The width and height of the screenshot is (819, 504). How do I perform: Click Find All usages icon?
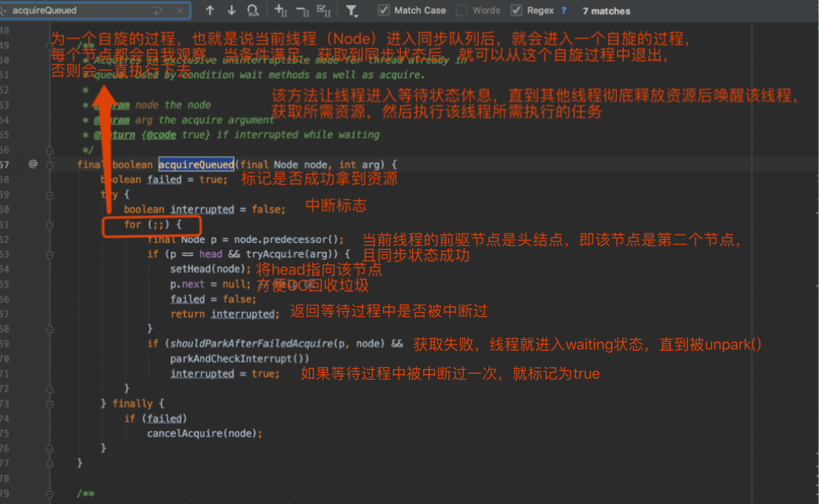click(x=253, y=10)
